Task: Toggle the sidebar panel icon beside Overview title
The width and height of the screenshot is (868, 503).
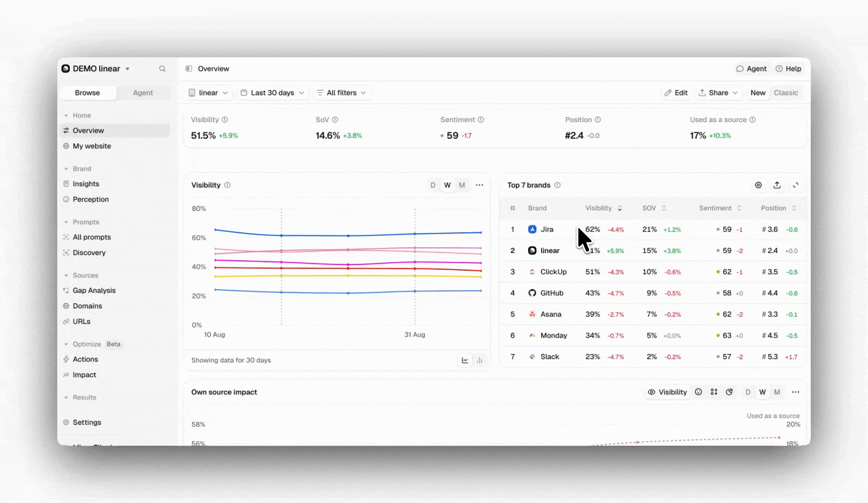Action: tap(189, 68)
